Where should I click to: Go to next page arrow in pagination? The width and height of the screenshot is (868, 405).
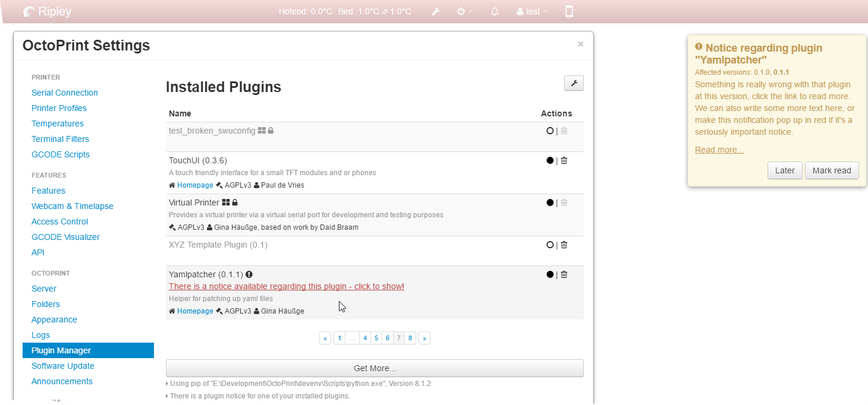pyautogui.click(x=424, y=338)
